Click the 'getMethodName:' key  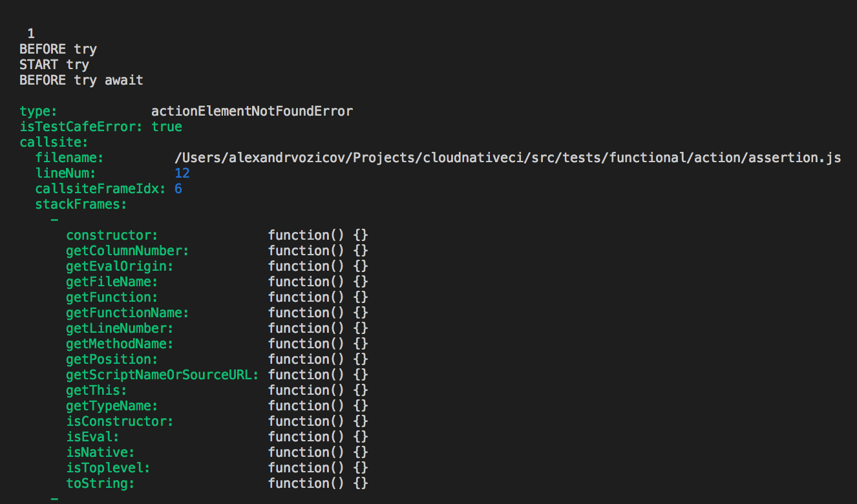(x=120, y=344)
